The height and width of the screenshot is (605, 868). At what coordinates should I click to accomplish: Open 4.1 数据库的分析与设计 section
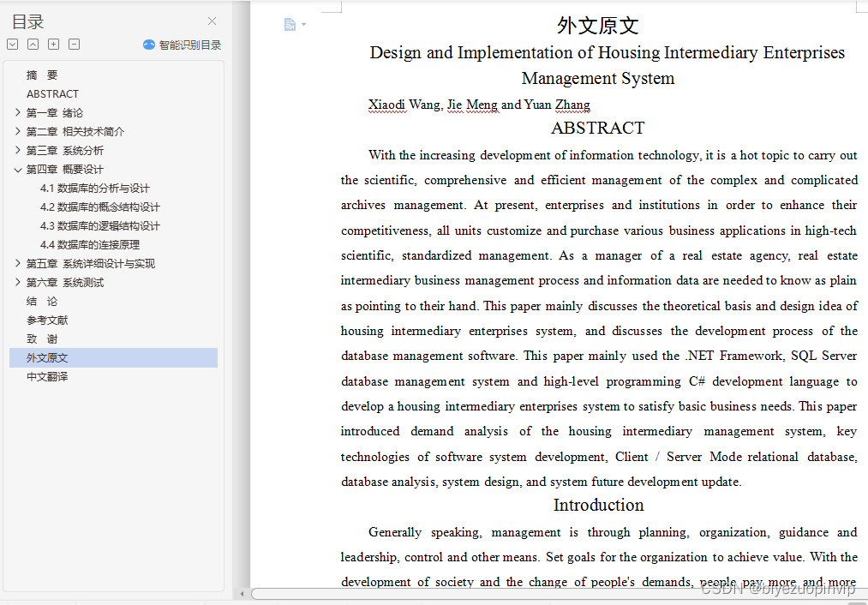[x=94, y=189]
